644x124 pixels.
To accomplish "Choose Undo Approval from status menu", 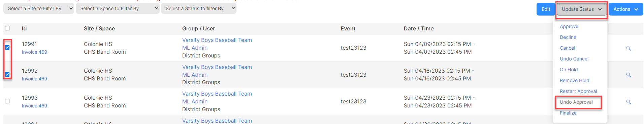I will (x=576, y=102).
